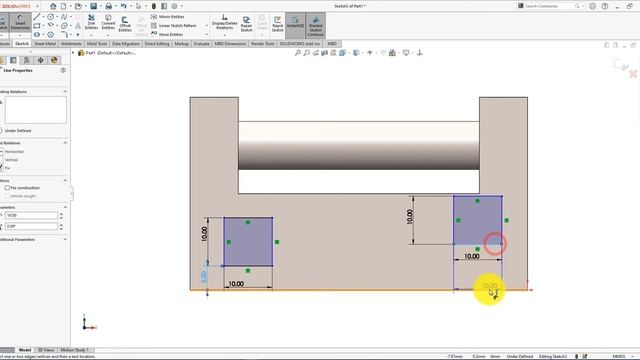Switch to the Evaluate tab
Image resolution: width=640 pixels, height=360 pixels.
tap(201, 44)
